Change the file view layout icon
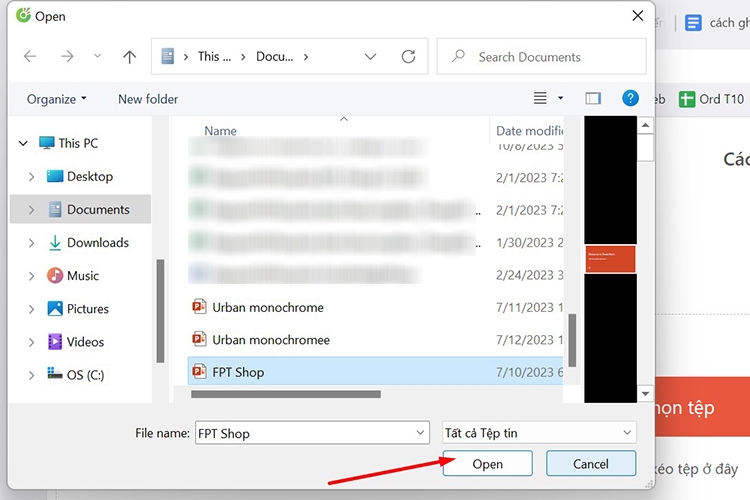 click(x=540, y=99)
